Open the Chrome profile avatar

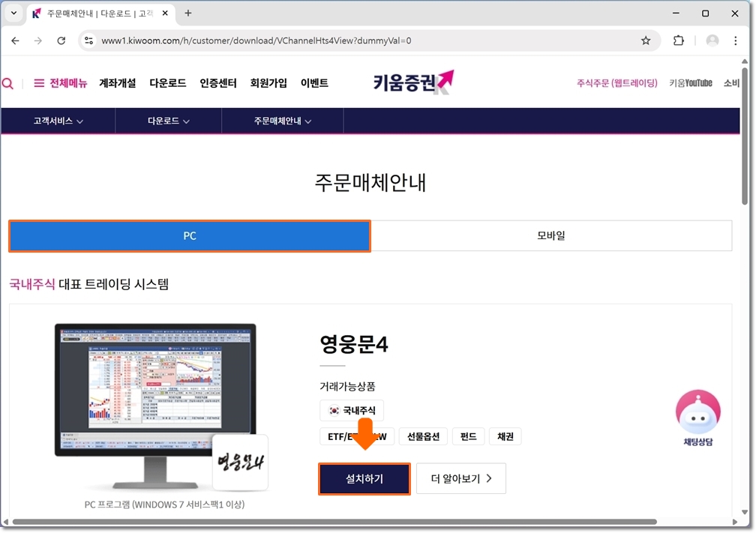[712, 40]
